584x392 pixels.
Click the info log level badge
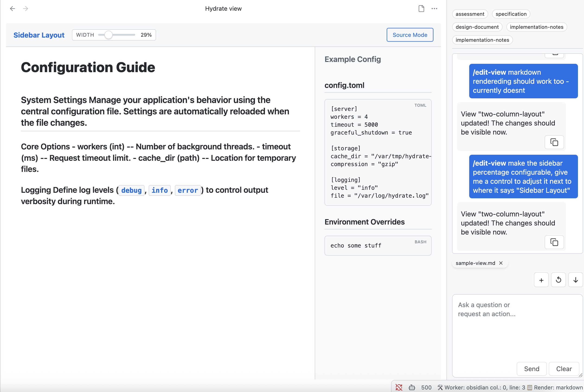click(160, 190)
